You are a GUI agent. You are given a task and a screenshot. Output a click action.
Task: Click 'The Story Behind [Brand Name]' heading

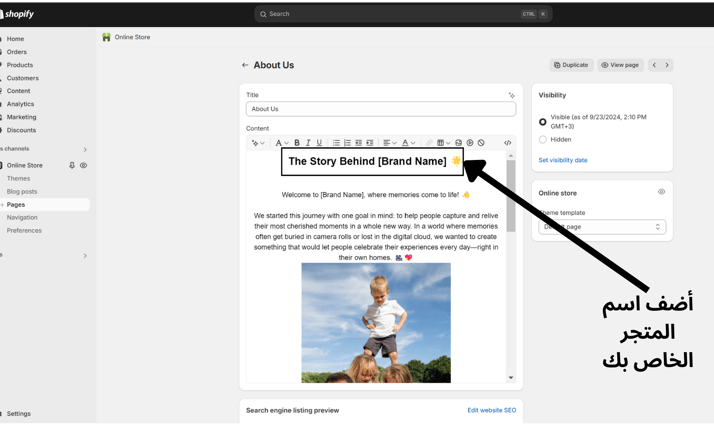pyautogui.click(x=367, y=161)
